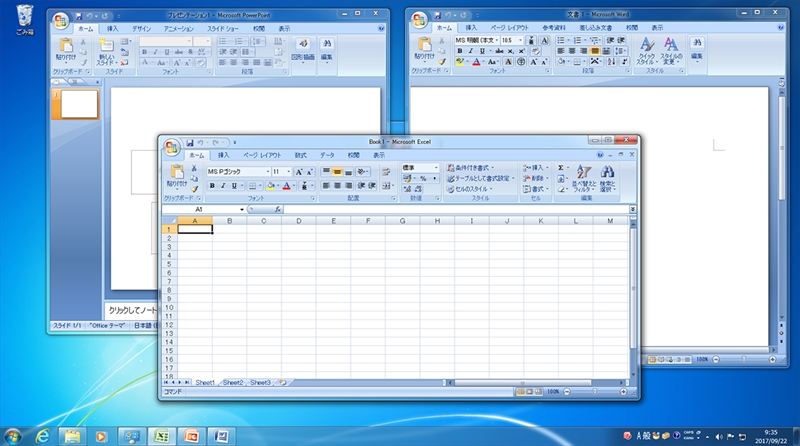Toggle Bold in Word font group
The height and width of the screenshot is (446, 800).
(x=460, y=51)
